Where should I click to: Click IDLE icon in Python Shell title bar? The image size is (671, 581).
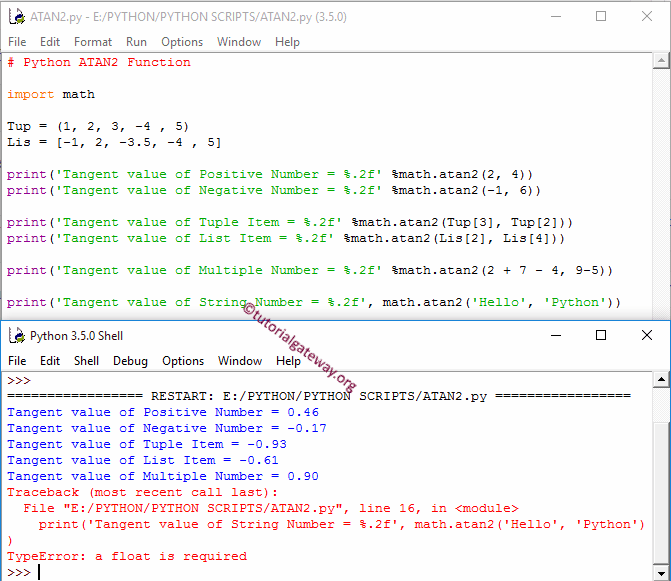17,335
